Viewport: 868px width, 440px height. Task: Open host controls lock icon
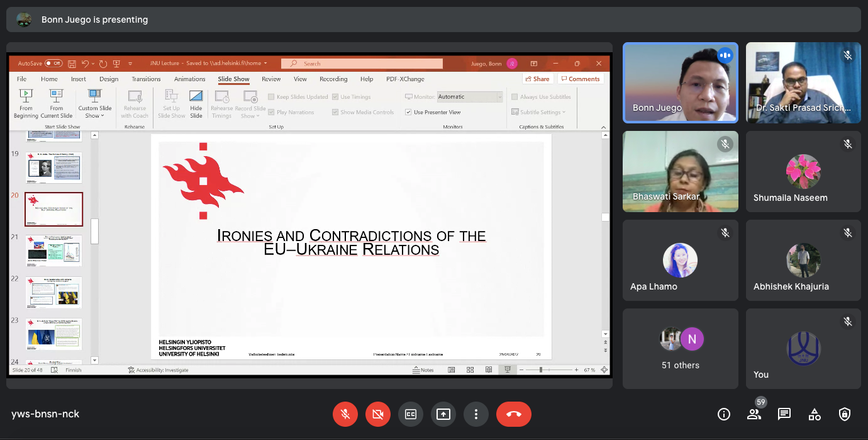[845, 414]
